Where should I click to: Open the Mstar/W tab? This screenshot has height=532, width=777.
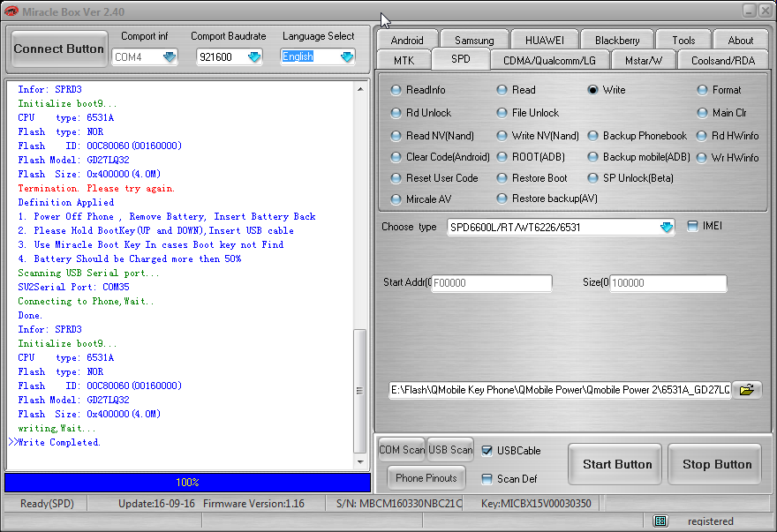pyautogui.click(x=643, y=60)
